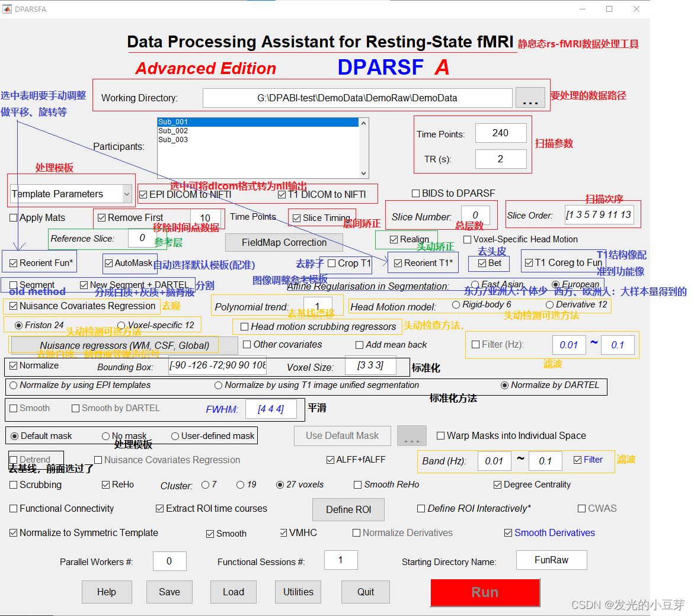694x616 pixels.
Task: Click the participants list scroll-up arrow
Action: pyautogui.click(x=363, y=123)
